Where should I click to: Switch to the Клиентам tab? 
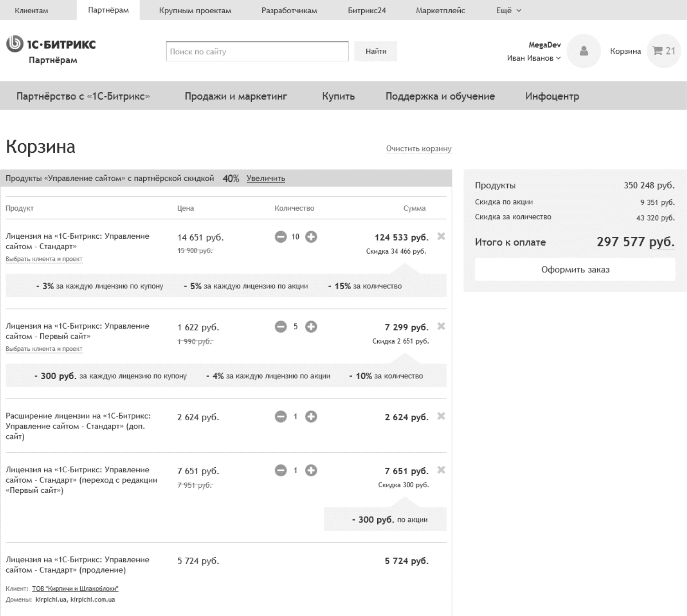[x=31, y=10]
